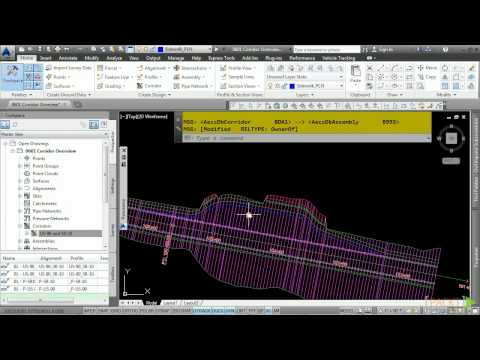Toggle the layer on/off lightbulb icon
The height and width of the screenshot is (360, 480).
pos(270,86)
